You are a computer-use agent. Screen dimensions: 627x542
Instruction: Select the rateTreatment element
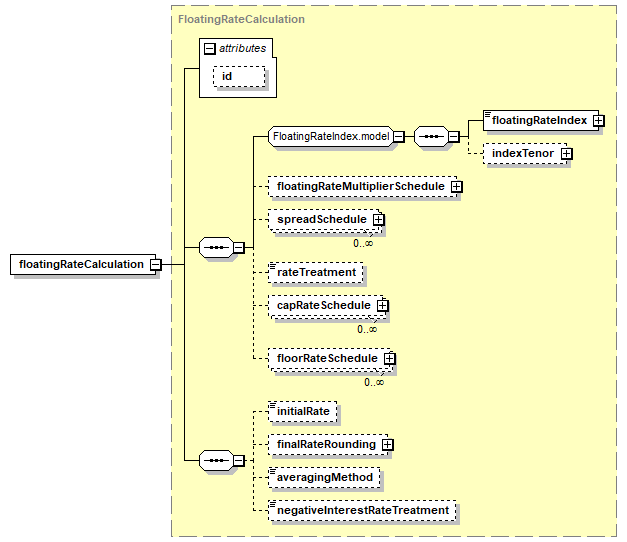coord(316,272)
